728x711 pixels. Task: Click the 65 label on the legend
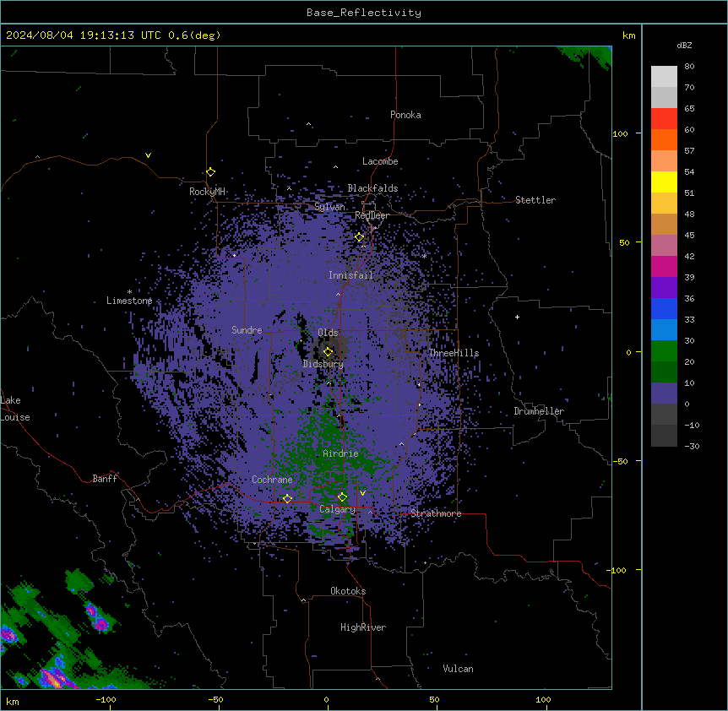(689, 109)
